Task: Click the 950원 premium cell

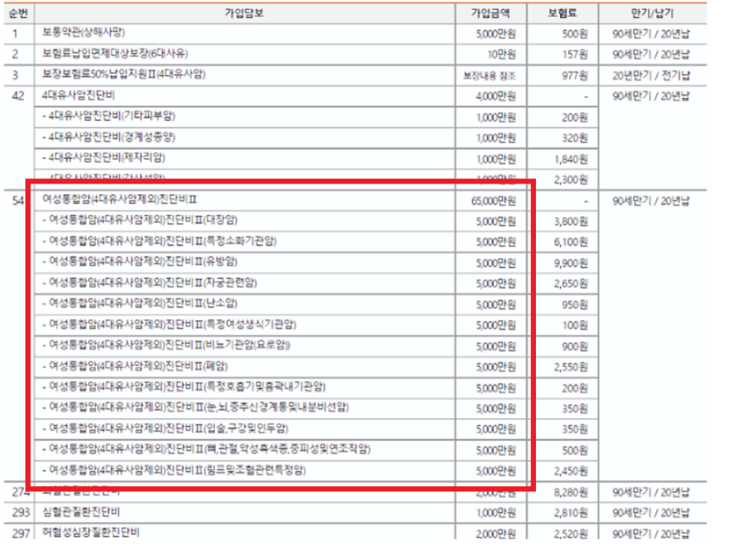Action: (575, 305)
